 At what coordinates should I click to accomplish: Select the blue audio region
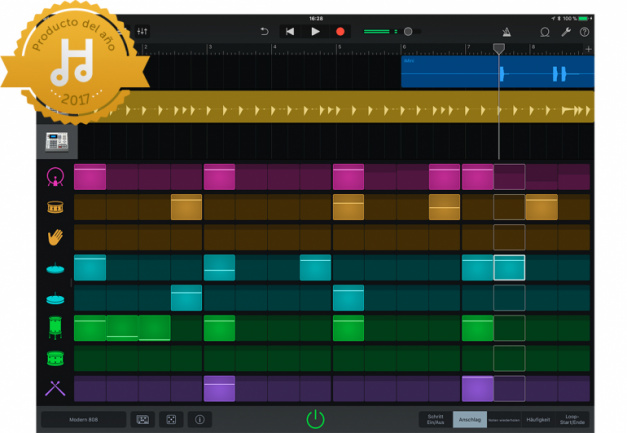click(x=497, y=72)
